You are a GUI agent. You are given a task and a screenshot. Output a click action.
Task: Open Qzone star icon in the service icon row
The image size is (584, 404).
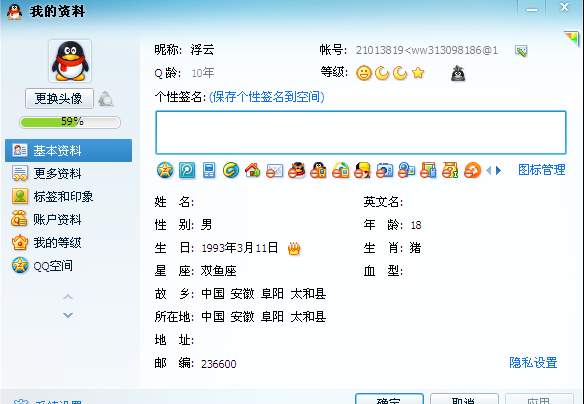pyautogui.click(x=165, y=171)
